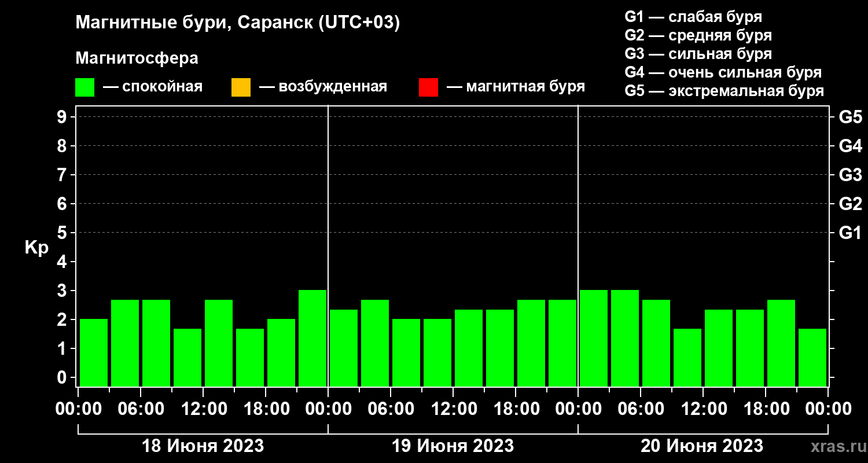The width and height of the screenshot is (868, 463).
Task: Click the 03:00–06:00 bar on 19 June
Action: click(x=375, y=343)
